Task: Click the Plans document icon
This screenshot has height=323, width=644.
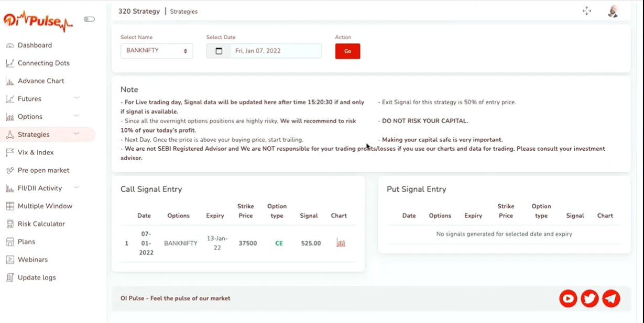Action: click(10, 242)
